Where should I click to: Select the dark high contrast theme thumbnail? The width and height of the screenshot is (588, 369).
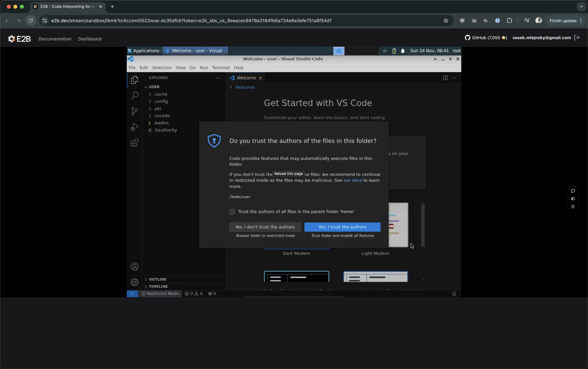[x=296, y=277]
